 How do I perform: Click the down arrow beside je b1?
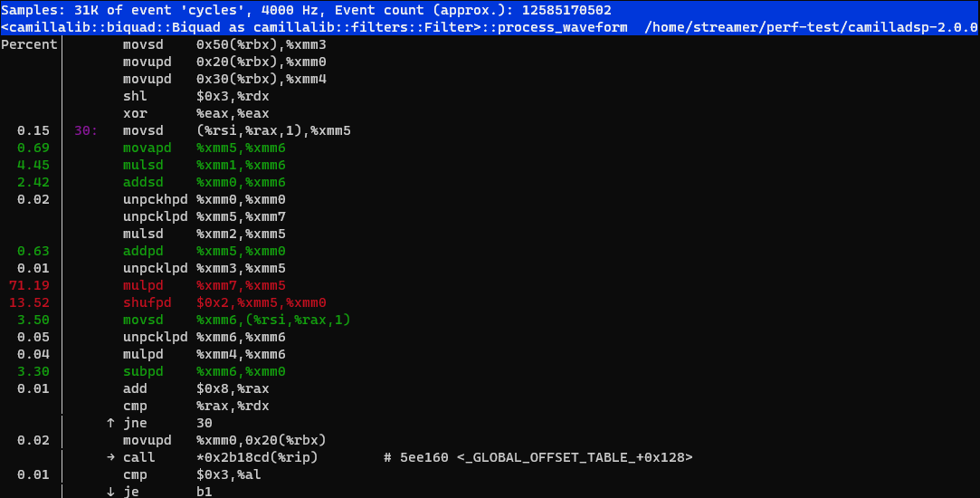point(110,492)
